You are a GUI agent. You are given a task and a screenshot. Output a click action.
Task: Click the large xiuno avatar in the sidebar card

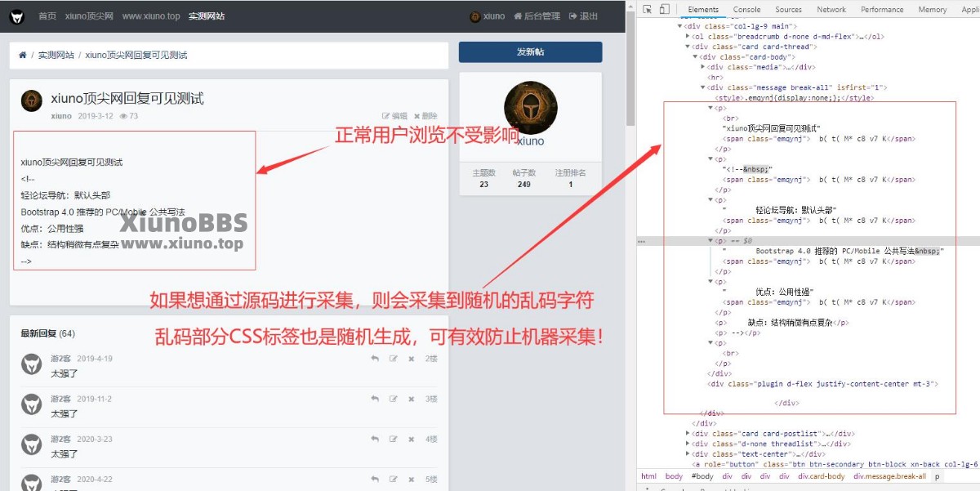pyautogui.click(x=531, y=108)
